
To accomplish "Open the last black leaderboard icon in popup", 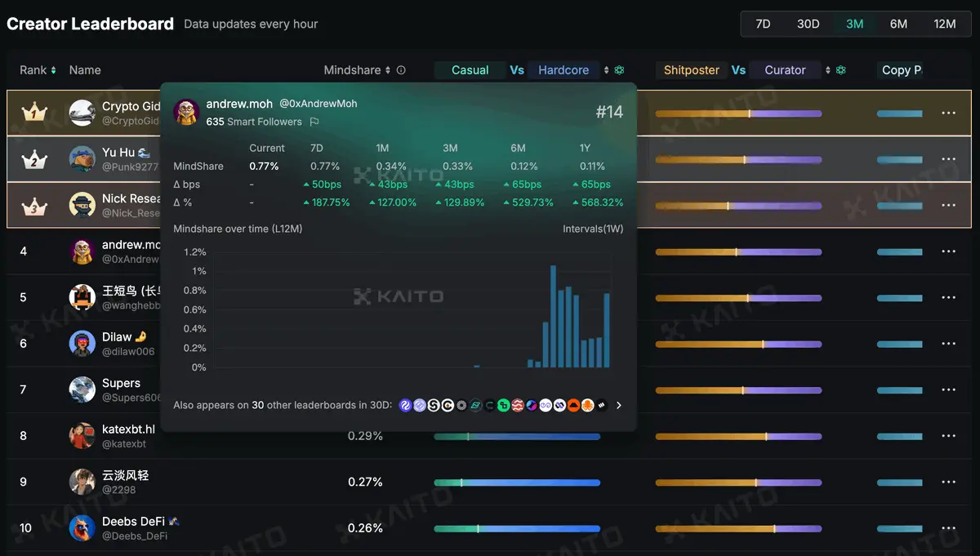I will coord(602,405).
